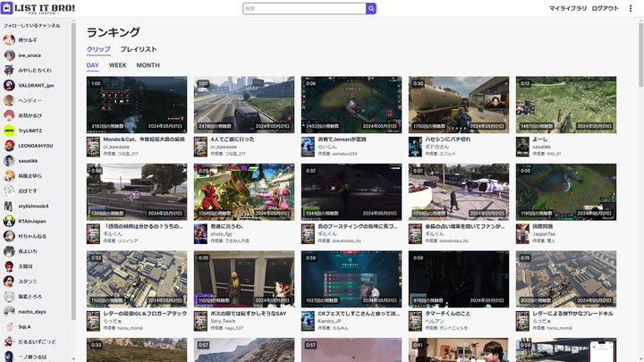Play the CRフェス clip thumbnail by Kamito_JP
Viewport: 644px width, 362px height.
pyautogui.click(x=352, y=279)
